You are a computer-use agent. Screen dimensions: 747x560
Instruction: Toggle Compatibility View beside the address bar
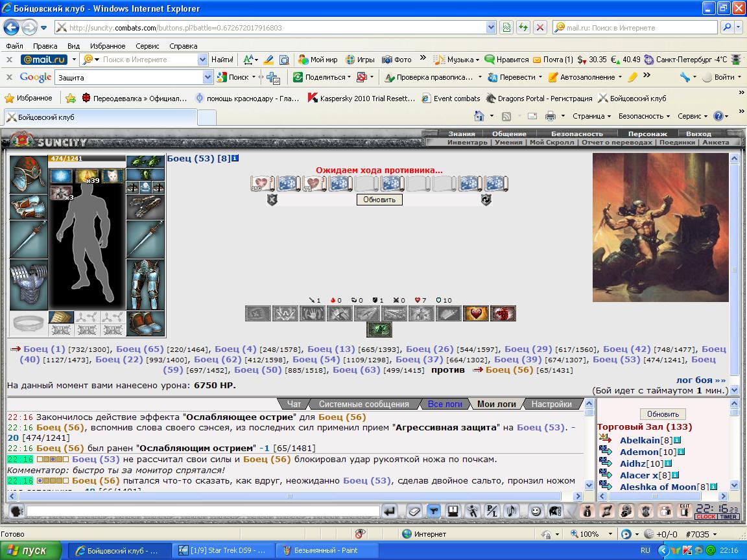click(506, 28)
